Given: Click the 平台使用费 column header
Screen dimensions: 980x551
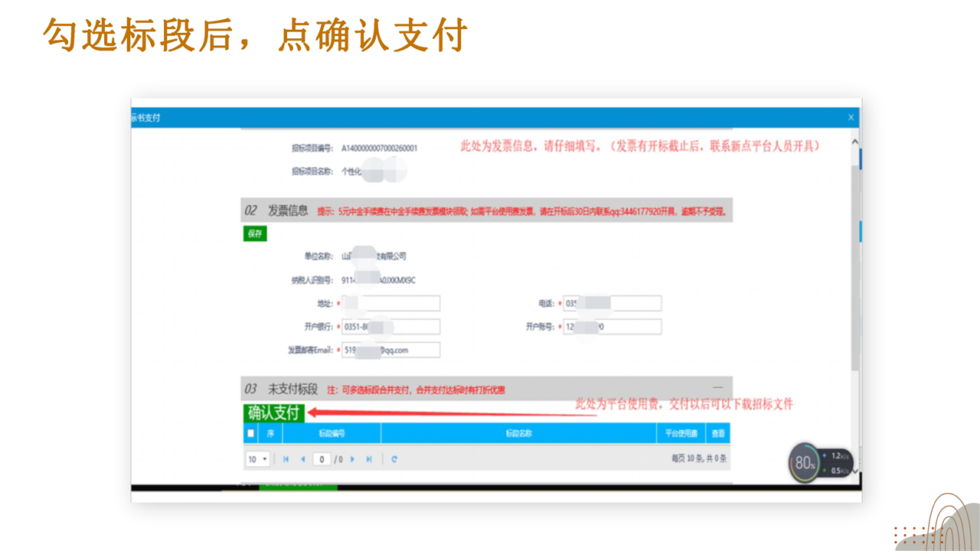Looking at the screenshot, I should pos(681,433).
